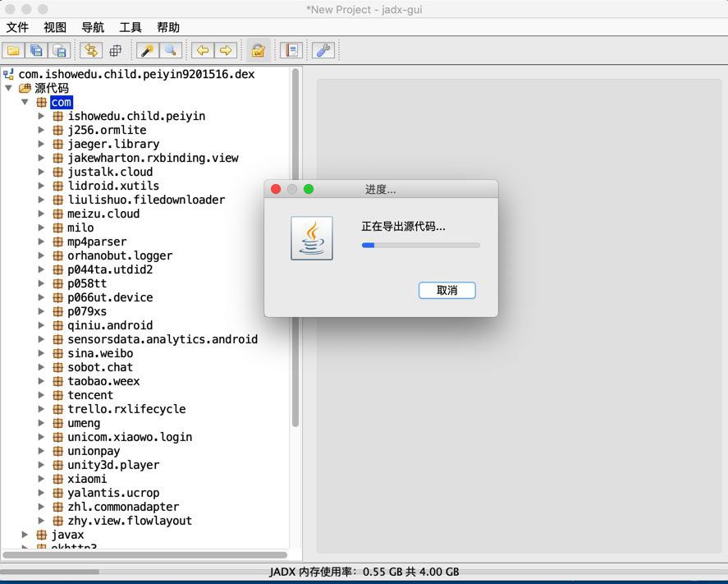Image resolution: width=728 pixels, height=584 pixels.
Task: Select the 源代码 folder row
Action: point(51,88)
